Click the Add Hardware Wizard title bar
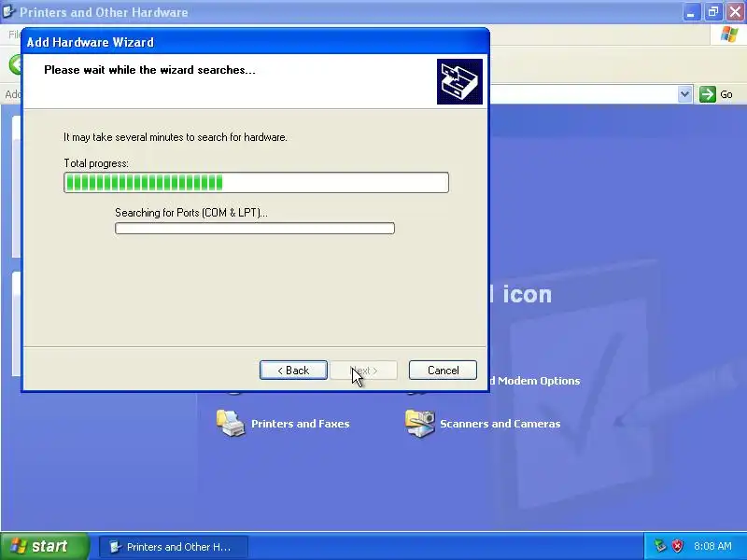 pos(255,42)
